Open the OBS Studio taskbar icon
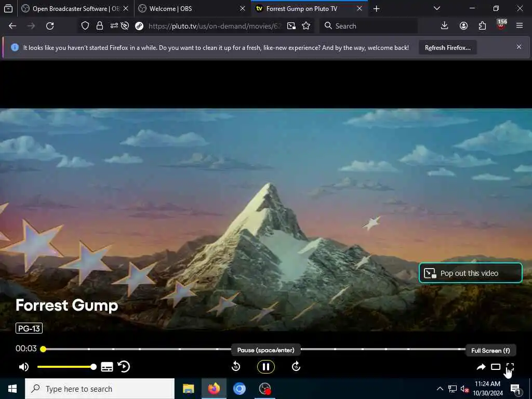 coord(264,389)
